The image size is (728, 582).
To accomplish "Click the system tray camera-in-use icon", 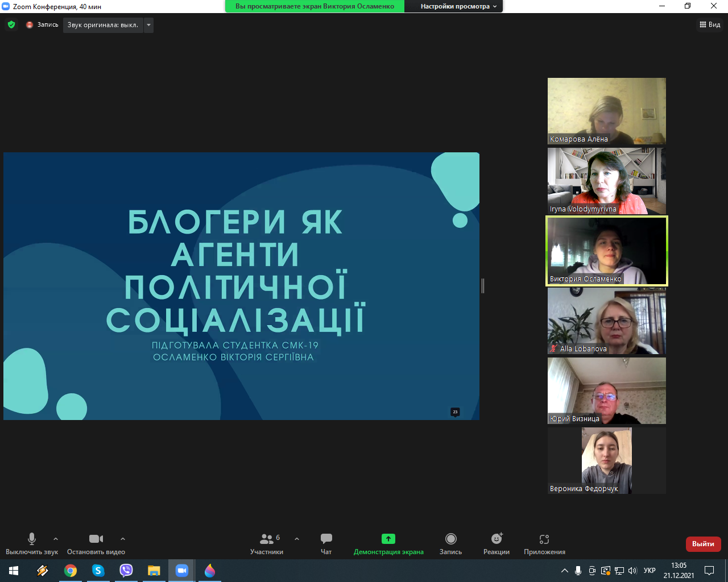I will point(592,571).
